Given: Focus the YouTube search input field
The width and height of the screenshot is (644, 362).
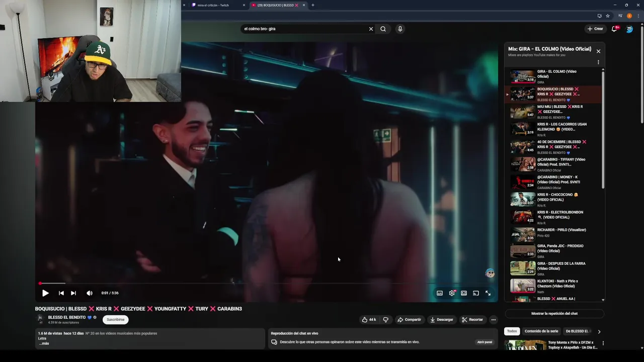Looking at the screenshot, I should [304, 29].
